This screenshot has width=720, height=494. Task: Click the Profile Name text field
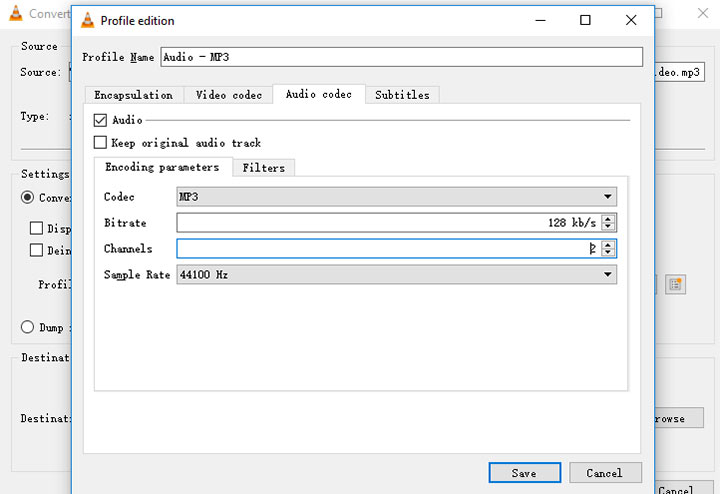401,57
